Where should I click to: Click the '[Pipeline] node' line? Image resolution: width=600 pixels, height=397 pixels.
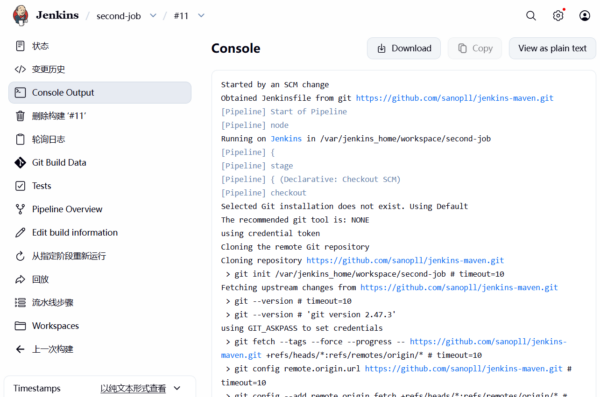tap(255, 125)
